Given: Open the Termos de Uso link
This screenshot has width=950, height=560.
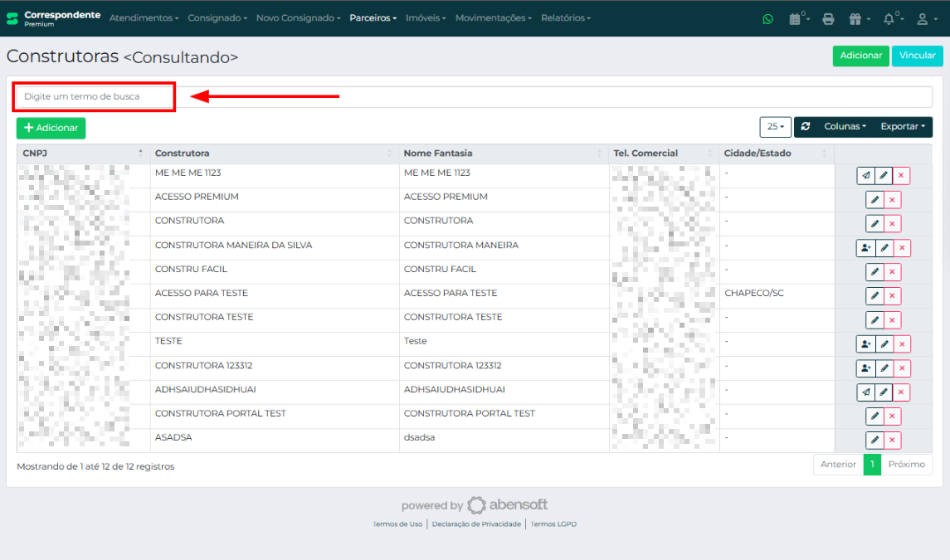Looking at the screenshot, I should point(397,524).
